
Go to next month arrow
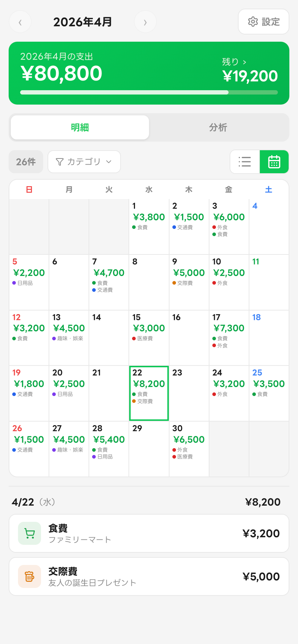click(145, 22)
